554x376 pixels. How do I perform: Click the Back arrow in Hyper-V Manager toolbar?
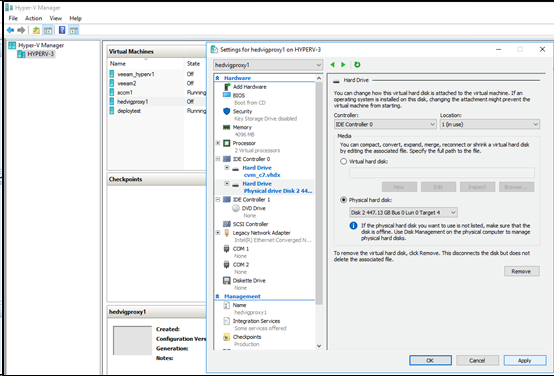(x=11, y=30)
